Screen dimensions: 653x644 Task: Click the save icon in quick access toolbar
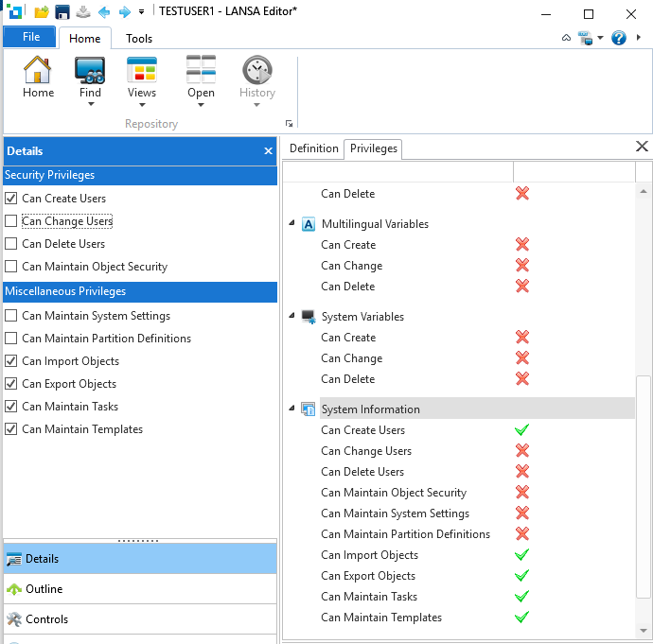coord(62,12)
